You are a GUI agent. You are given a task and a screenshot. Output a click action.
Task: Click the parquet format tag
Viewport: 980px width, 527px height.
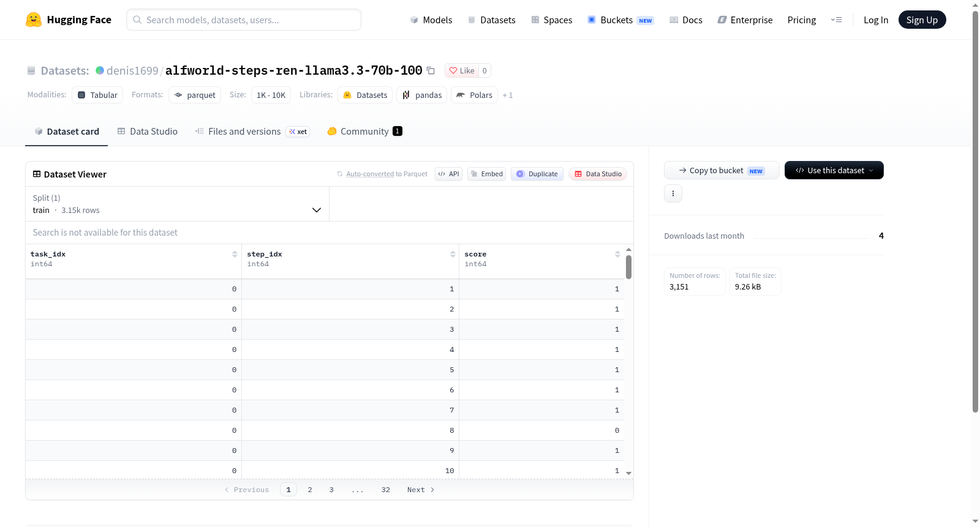tap(195, 95)
